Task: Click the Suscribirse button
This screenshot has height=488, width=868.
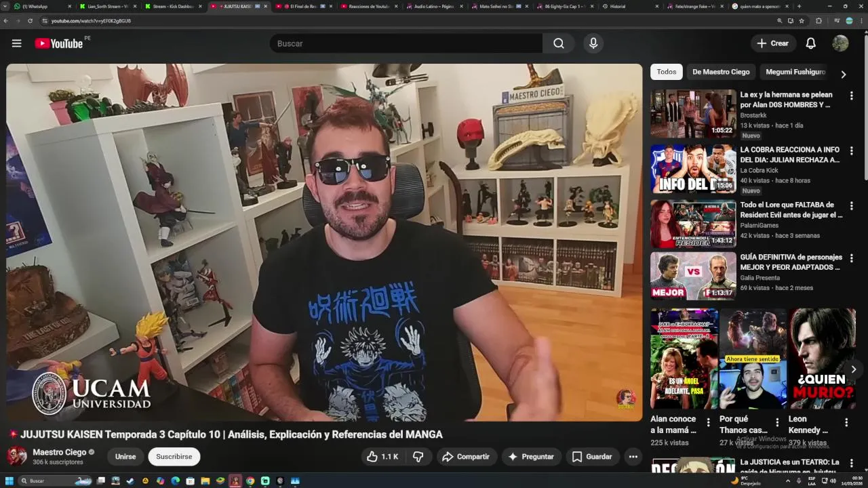Action: 174,457
